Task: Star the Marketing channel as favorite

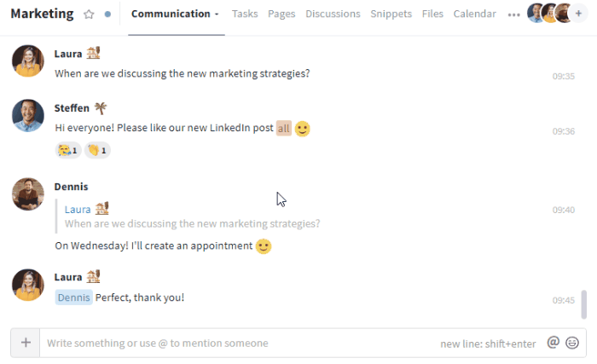Action: click(x=90, y=14)
